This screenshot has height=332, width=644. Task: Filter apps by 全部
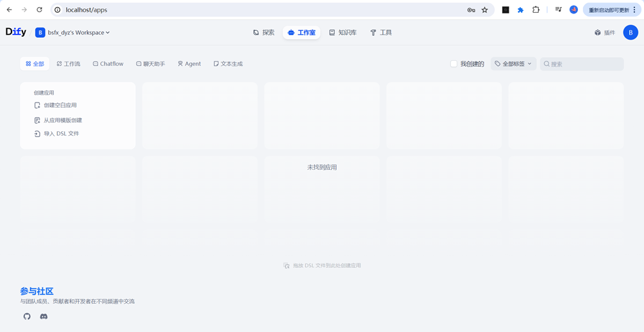coord(35,63)
